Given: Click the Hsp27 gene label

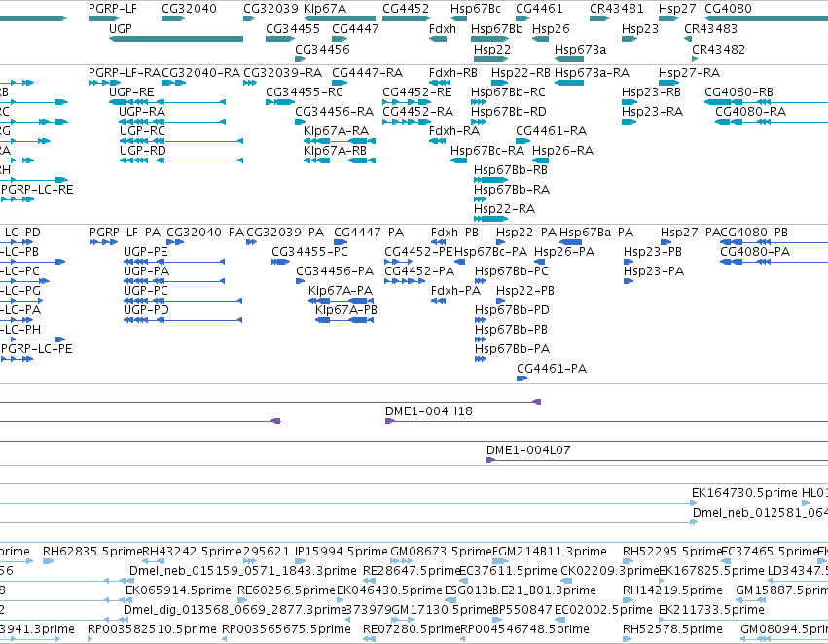Looking at the screenshot, I should pos(677,9).
